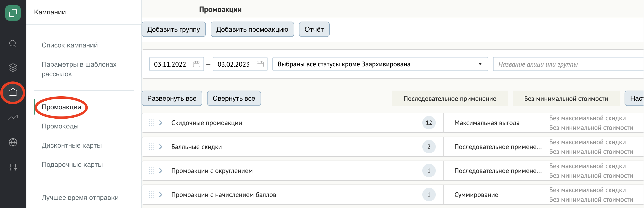Click Скидочные промоакции group name
The image size is (644, 208).
(207, 123)
